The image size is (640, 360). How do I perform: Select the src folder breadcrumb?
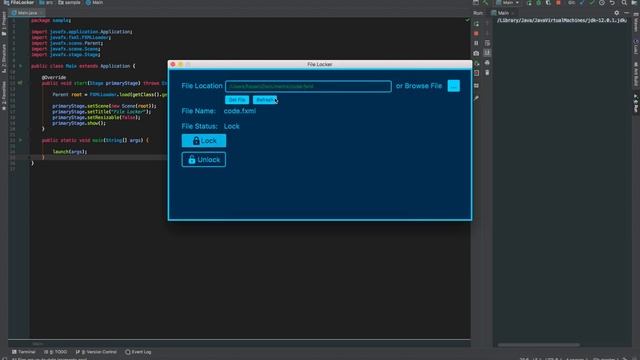pyautogui.click(x=46, y=2)
